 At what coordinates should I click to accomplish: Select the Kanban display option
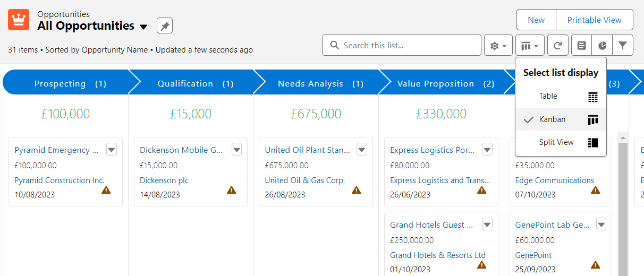point(561,119)
